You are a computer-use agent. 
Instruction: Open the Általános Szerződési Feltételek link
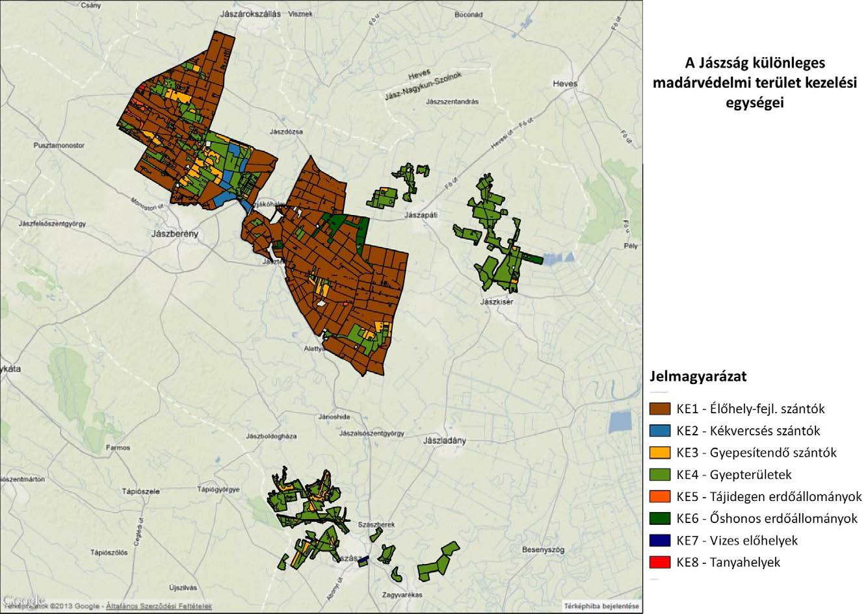coord(160,606)
